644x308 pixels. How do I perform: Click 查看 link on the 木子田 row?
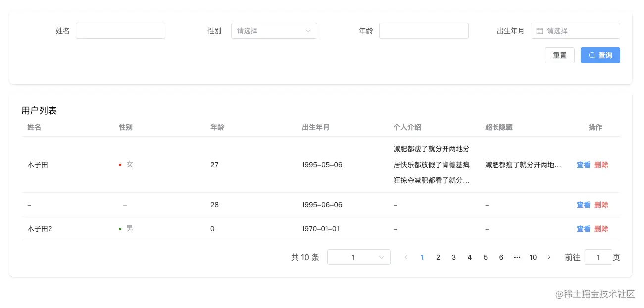point(584,165)
